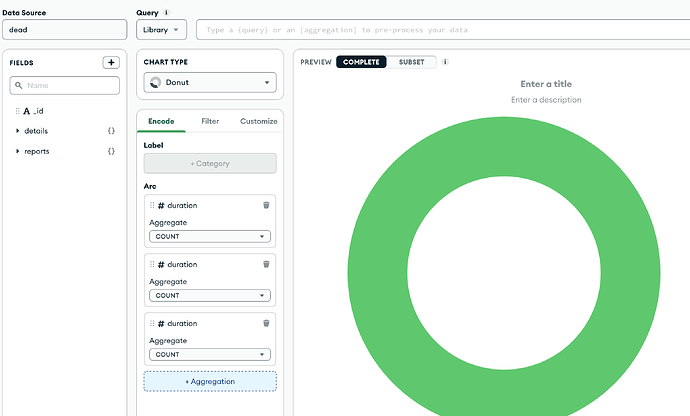The image size is (690, 416).
Task: Open the first duration Aggregate COUNT dropdown
Action: tap(210, 236)
